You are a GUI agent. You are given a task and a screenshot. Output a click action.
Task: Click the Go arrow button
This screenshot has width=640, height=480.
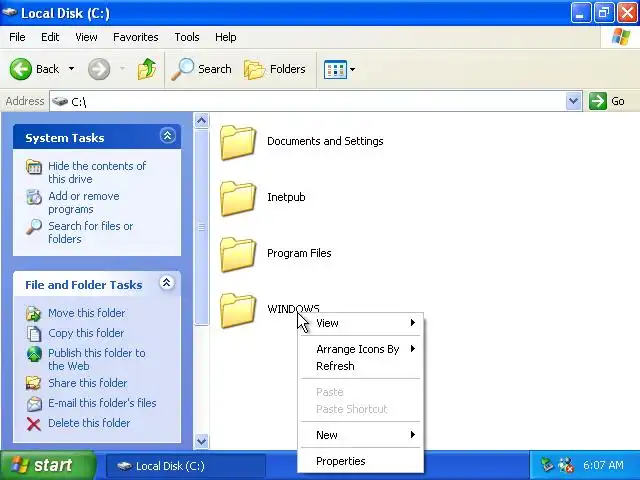tap(598, 101)
